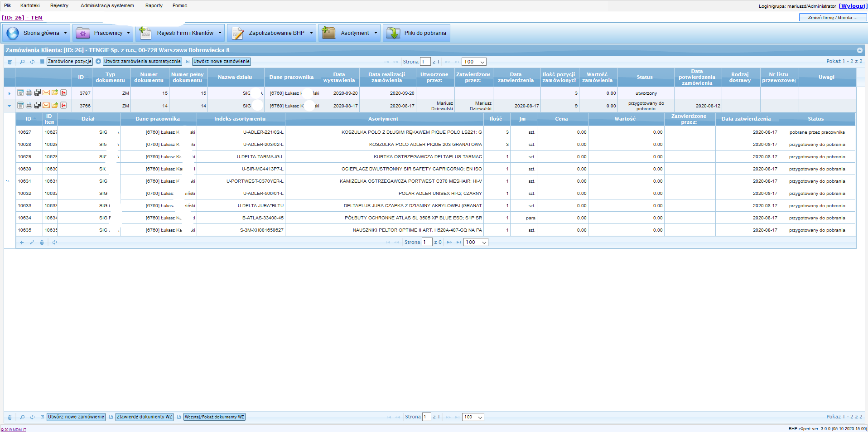This screenshot has width=868, height=432.
Task: Click print icon in row 3787
Action: (x=29, y=93)
